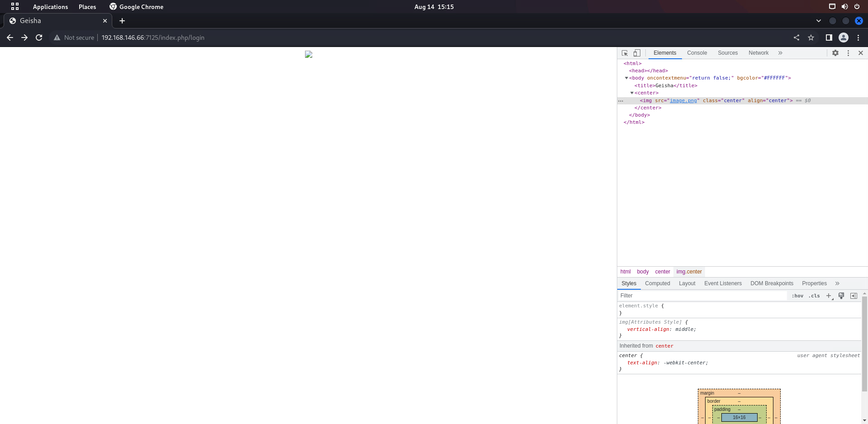Collapse the center element node

[632, 93]
